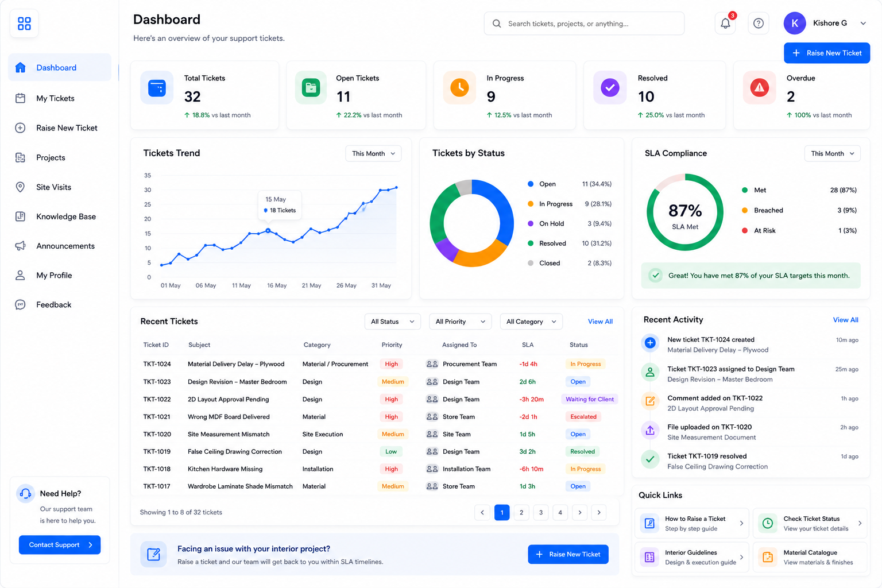Click the comment added activity icon
The height and width of the screenshot is (588, 882).
click(x=650, y=401)
